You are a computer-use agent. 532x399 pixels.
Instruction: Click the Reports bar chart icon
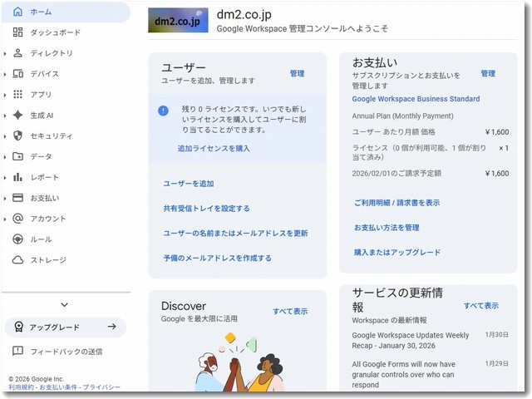point(17,177)
